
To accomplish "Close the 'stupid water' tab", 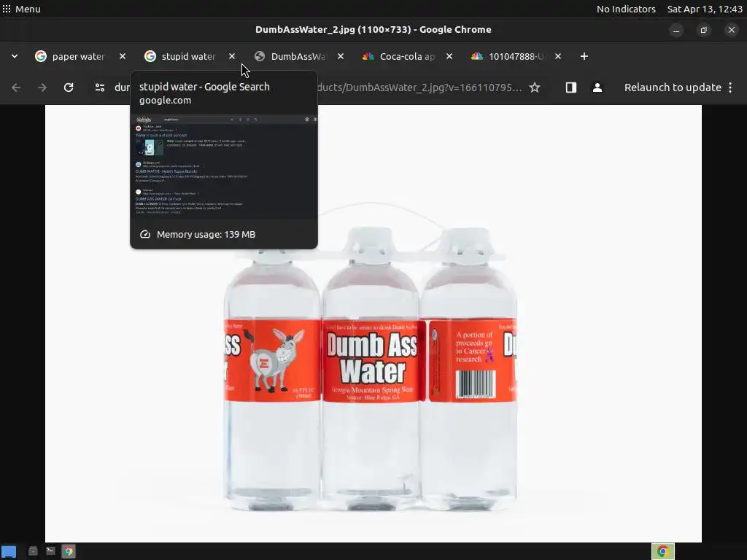I will 231,56.
